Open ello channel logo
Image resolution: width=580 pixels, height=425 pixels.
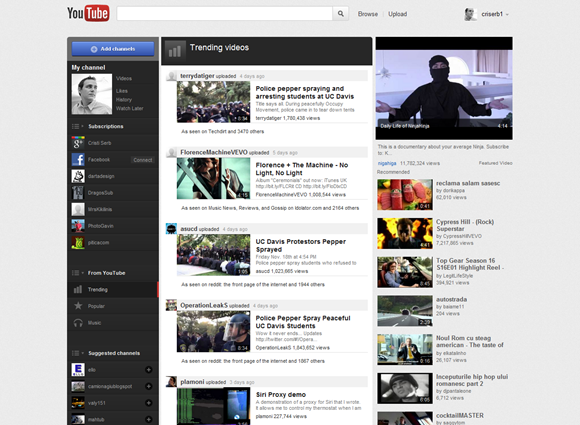[x=78, y=370]
